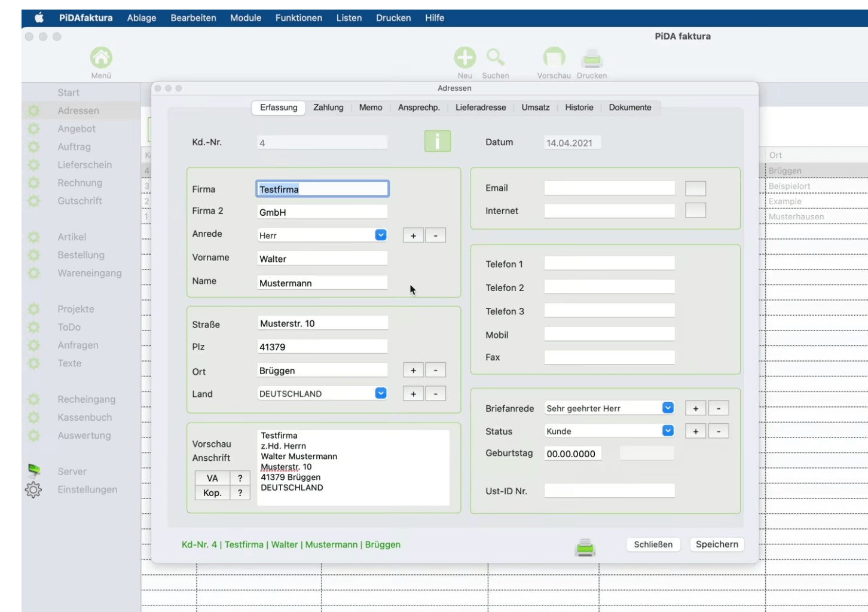Click into the Telefon 1 input field

coord(609,264)
